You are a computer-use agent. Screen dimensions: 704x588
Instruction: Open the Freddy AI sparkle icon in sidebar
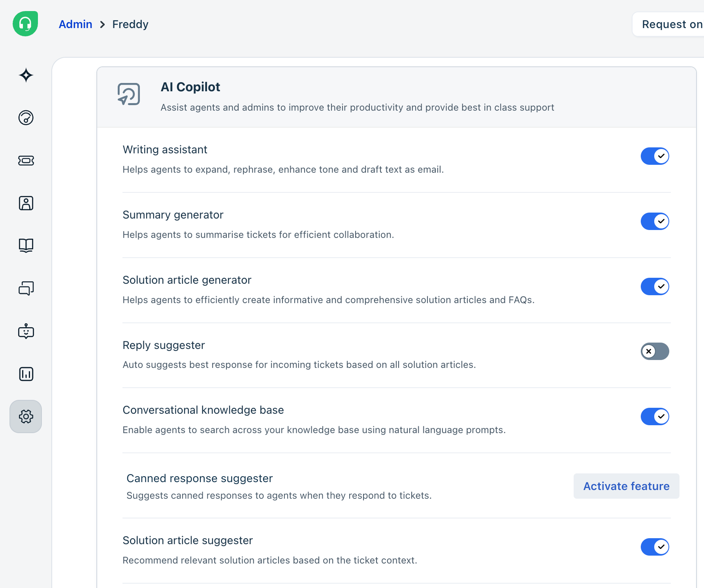pos(26,75)
